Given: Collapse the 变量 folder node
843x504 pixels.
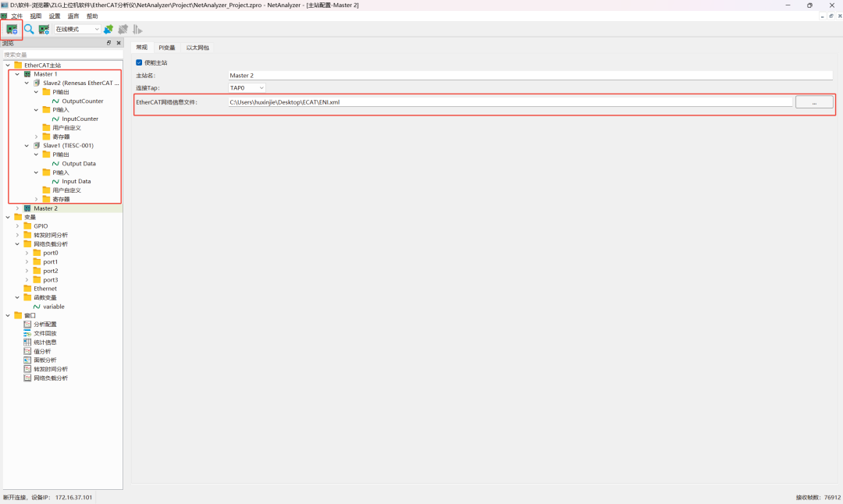Looking at the screenshot, I should 8,217.
